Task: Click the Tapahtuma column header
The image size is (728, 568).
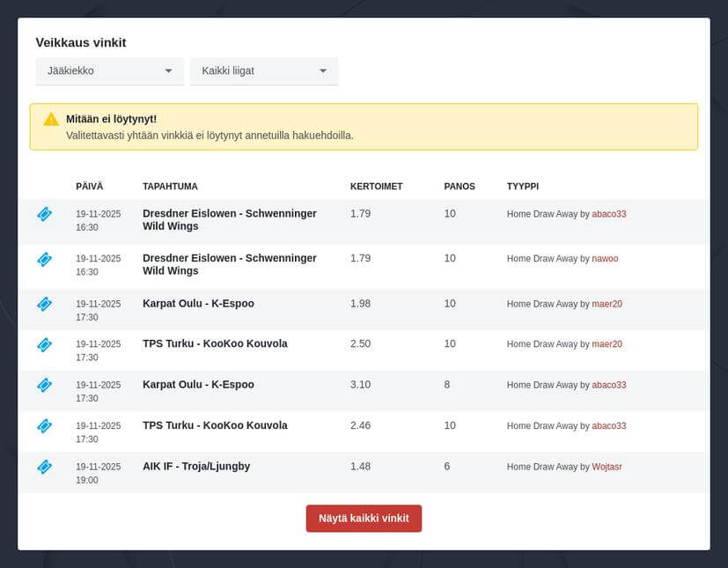Action: click(x=170, y=187)
